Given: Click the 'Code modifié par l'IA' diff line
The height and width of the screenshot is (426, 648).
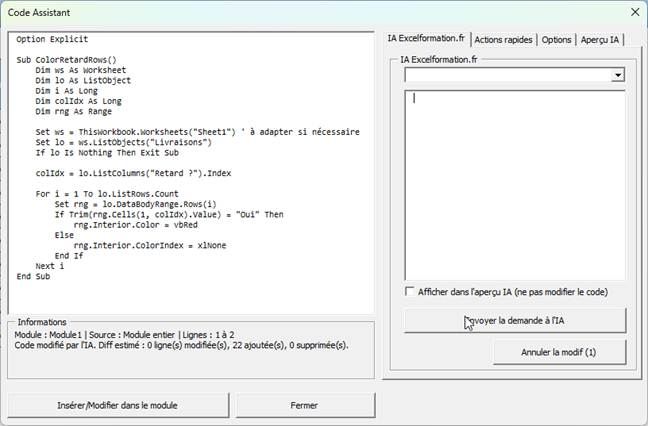Looking at the screenshot, I should [181, 345].
